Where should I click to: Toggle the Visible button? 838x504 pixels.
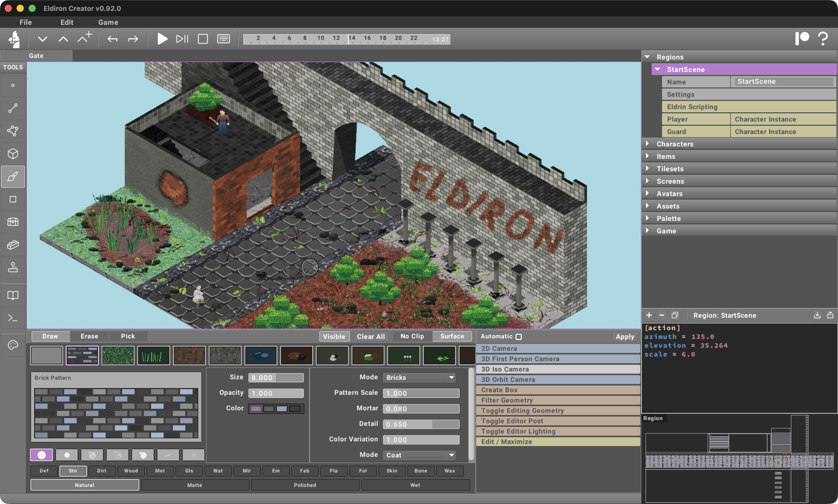coord(334,337)
